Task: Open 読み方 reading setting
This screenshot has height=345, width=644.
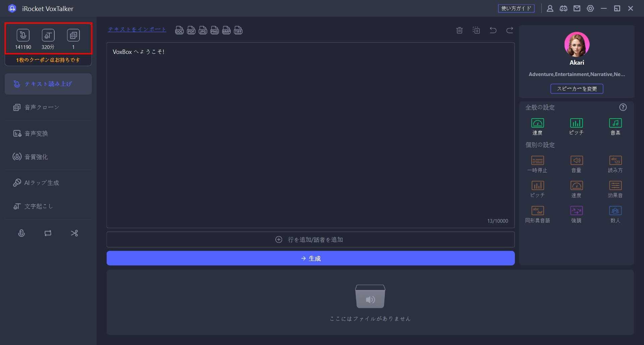Action: point(615,164)
